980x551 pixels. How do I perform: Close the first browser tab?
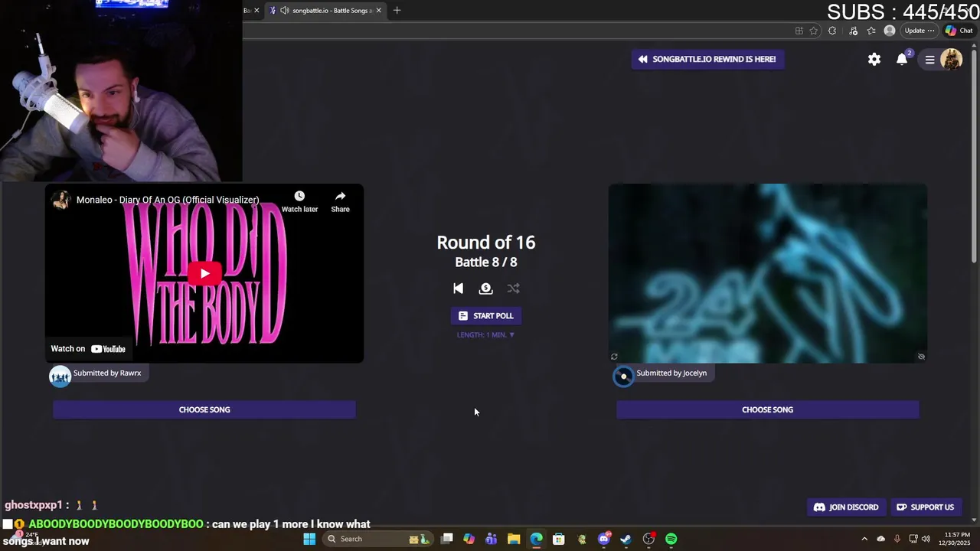coord(256,11)
